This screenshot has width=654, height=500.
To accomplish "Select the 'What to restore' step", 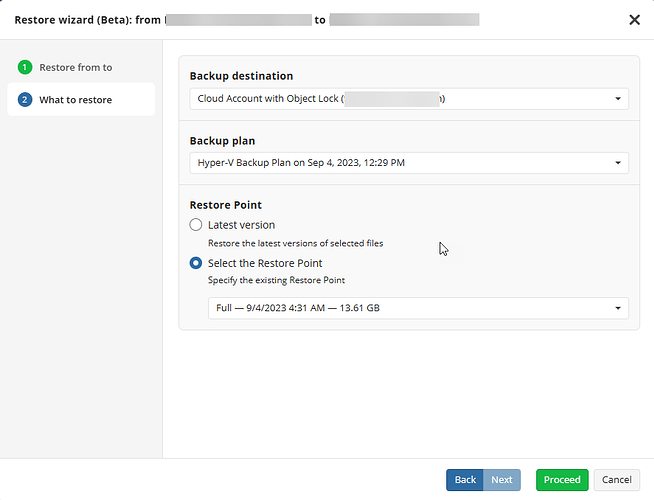I will pyautogui.click(x=76, y=100).
